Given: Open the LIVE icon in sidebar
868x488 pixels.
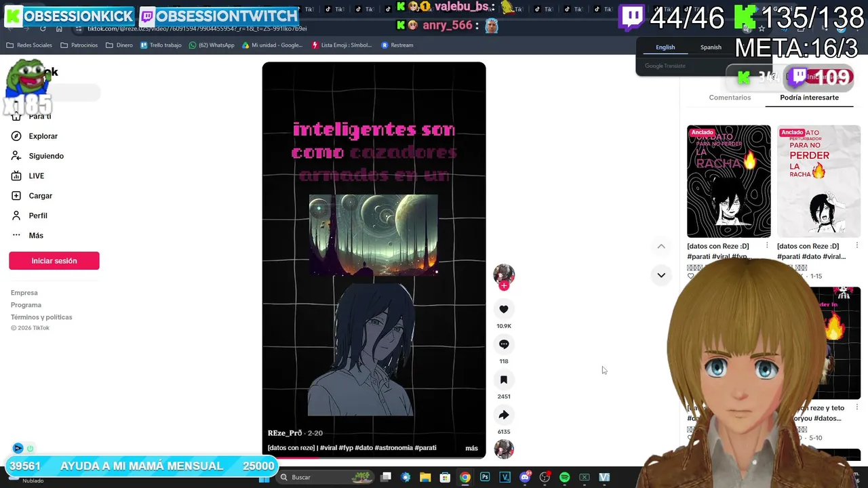Looking at the screenshot, I should [x=16, y=176].
